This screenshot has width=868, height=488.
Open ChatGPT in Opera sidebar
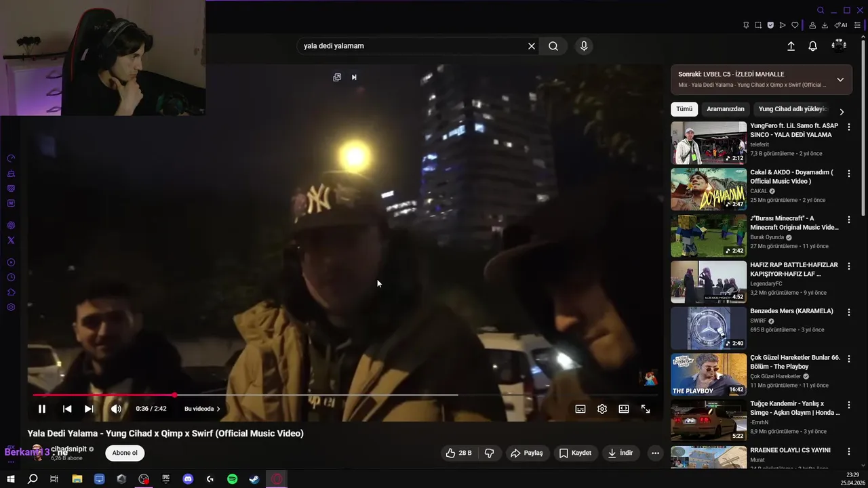11,225
